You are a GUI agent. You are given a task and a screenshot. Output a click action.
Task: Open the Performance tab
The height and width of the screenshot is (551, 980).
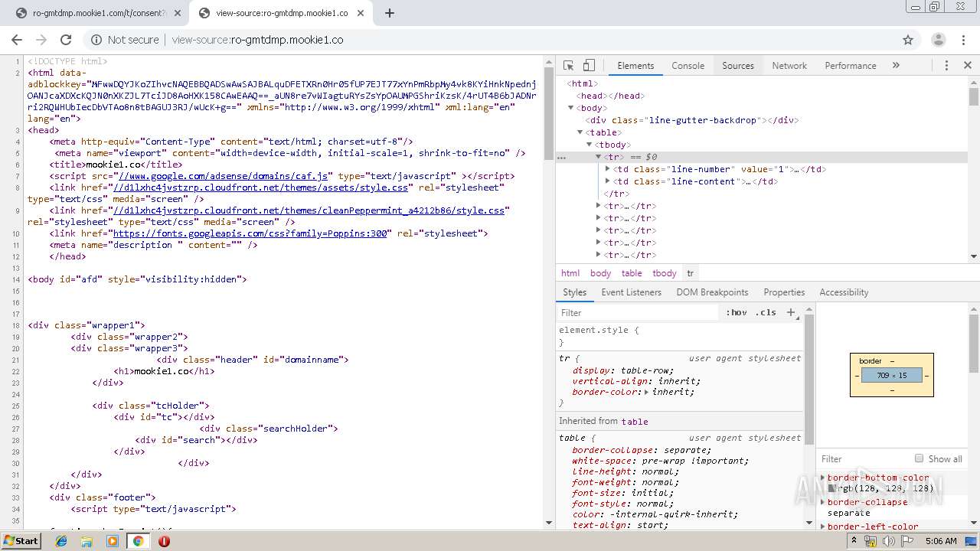click(x=850, y=66)
